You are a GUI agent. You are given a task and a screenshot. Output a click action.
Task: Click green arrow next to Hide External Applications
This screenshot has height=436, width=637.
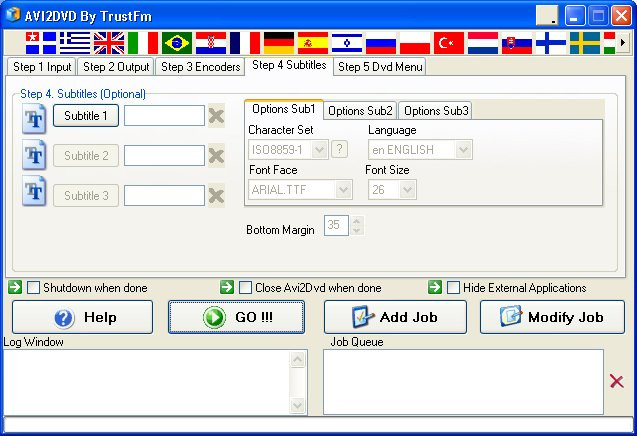coord(435,287)
